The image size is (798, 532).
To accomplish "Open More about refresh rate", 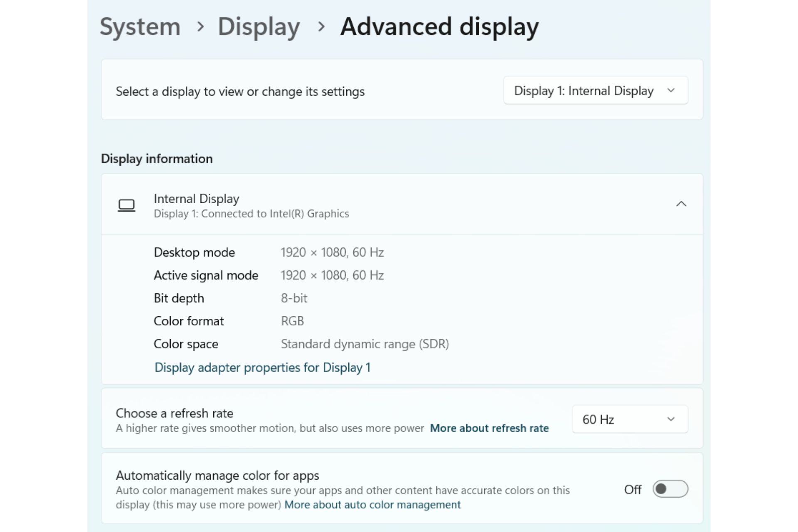I will (489, 428).
